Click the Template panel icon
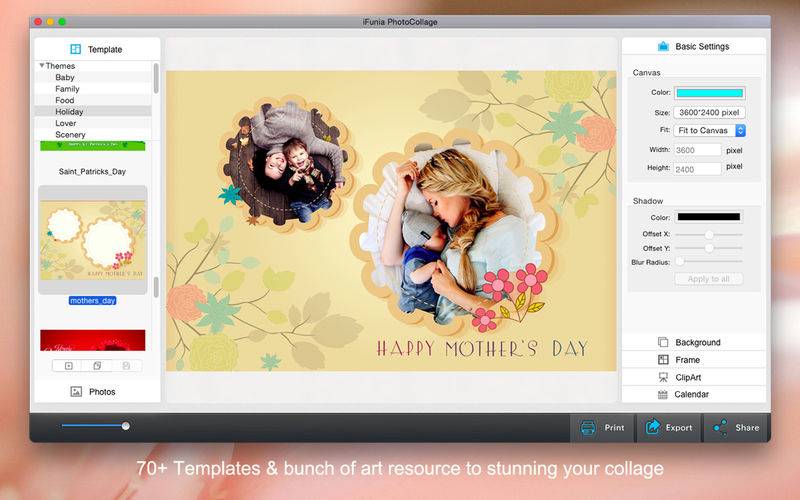The image size is (800, 500). point(76,49)
